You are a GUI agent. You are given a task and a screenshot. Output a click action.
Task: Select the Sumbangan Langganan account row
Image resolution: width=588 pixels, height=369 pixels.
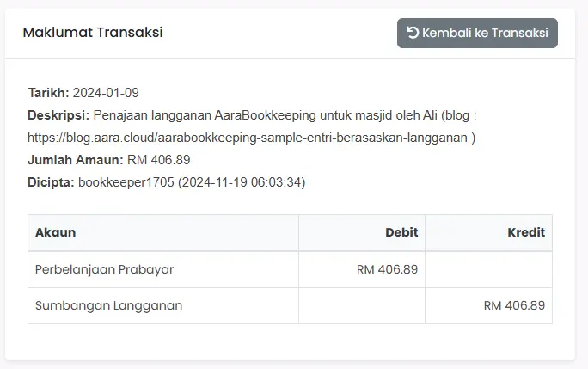(x=290, y=305)
